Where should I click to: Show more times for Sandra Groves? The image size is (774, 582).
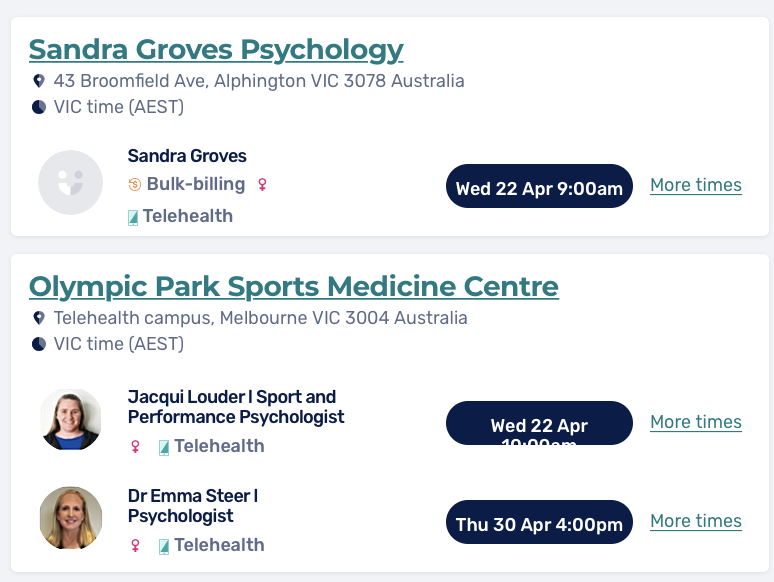695,185
